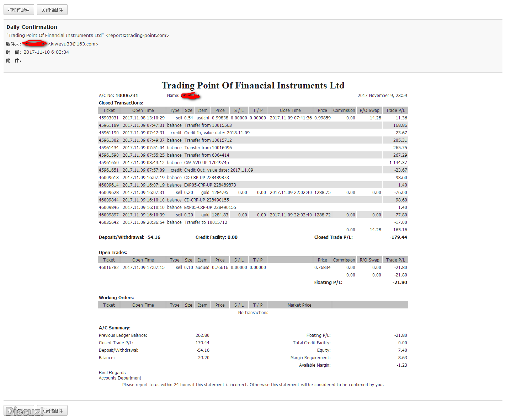Click the 'Please report to us within 24 hours' notice
This screenshot has width=506, height=420.
253,385
